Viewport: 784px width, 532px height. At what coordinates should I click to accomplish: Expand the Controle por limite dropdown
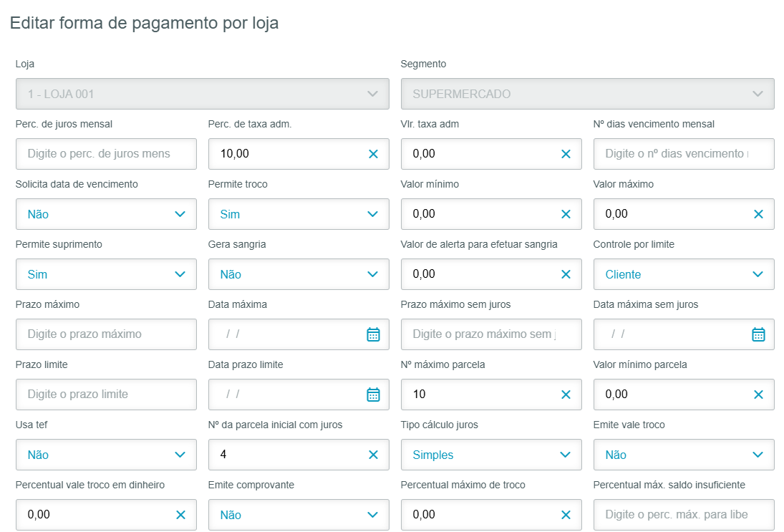684,274
